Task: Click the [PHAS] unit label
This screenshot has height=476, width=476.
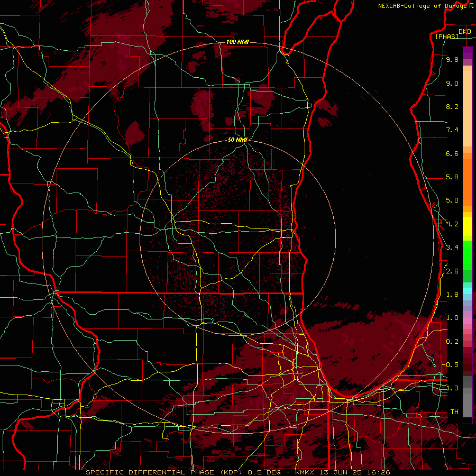Action: pos(447,37)
